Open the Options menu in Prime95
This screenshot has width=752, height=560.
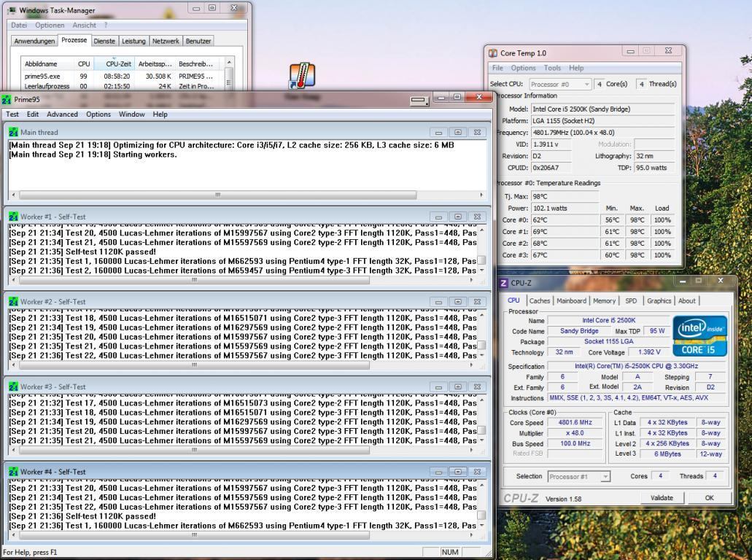tap(98, 114)
